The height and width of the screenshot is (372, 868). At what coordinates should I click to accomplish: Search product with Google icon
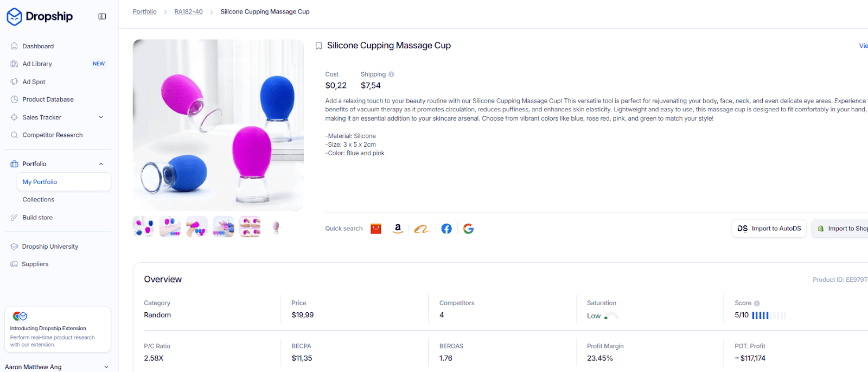[x=469, y=229]
